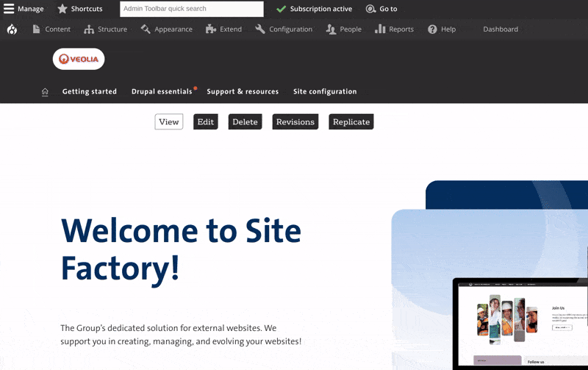
Task: Select the Revisions tab
Action: (295, 121)
